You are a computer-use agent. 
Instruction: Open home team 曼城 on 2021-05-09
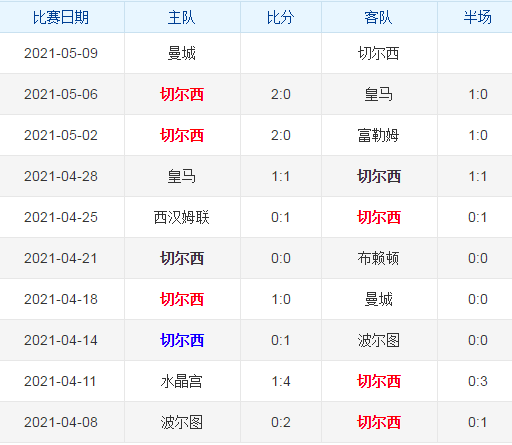(x=182, y=53)
